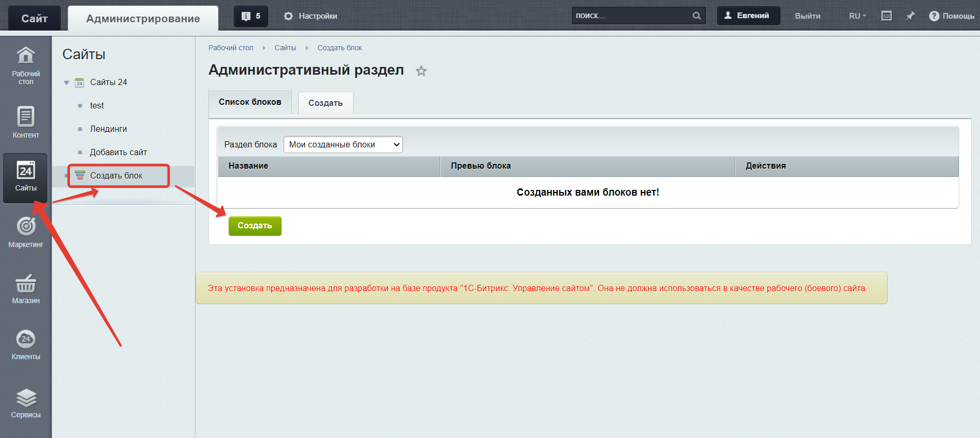Open the Маркетинг sidebar section
980x438 pixels.
pyautogui.click(x=26, y=231)
